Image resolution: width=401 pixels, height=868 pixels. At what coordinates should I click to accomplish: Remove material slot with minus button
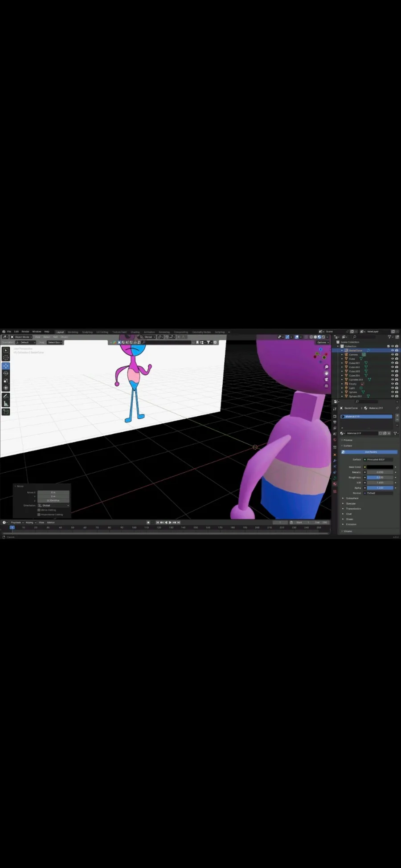(397, 420)
